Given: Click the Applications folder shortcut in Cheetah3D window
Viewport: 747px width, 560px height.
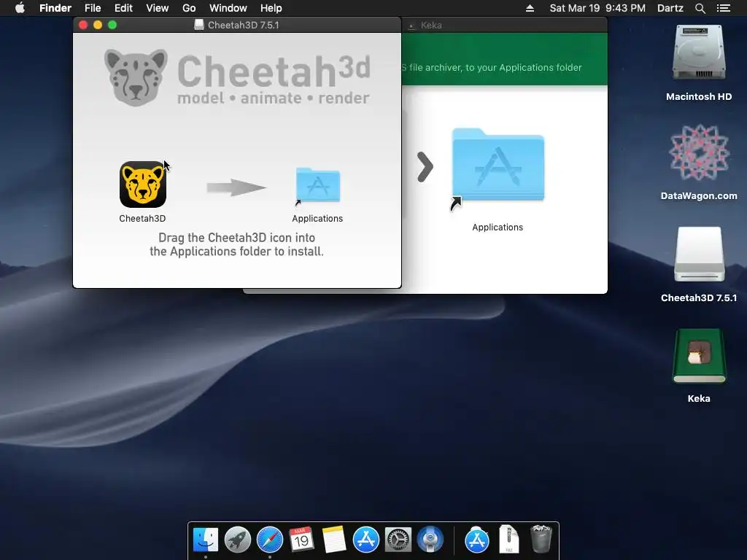Looking at the screenshot, I should click(318, 185).
